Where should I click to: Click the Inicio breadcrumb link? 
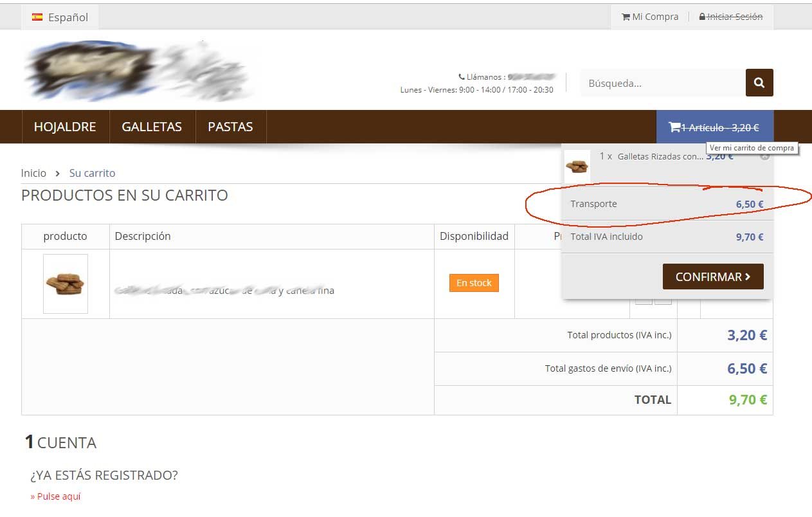[33, 173]
